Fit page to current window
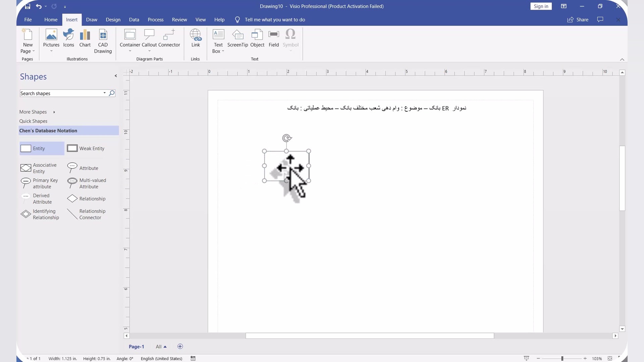 pyautogui.click(x=610, y=358)
